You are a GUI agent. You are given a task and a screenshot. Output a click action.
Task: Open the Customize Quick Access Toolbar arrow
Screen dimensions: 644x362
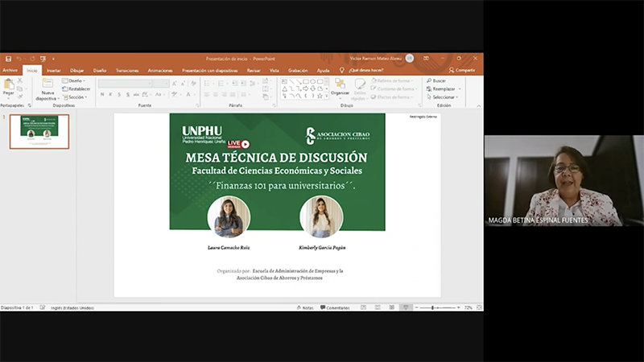(53, 59)
